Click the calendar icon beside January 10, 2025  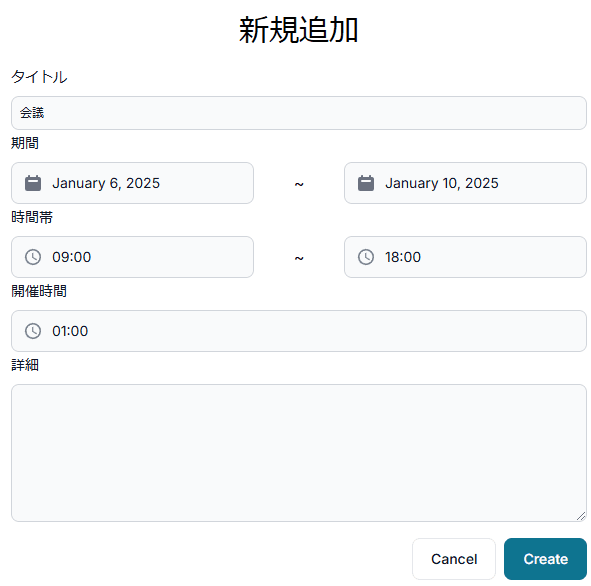(366, 184)
